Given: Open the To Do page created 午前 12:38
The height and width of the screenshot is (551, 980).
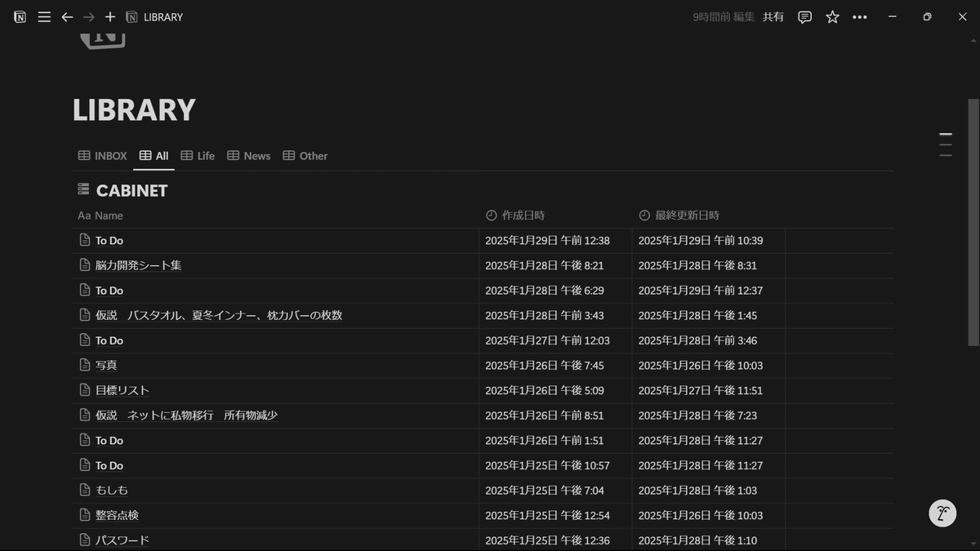Looking at the screenshot, I should click(x=109, y=241).
